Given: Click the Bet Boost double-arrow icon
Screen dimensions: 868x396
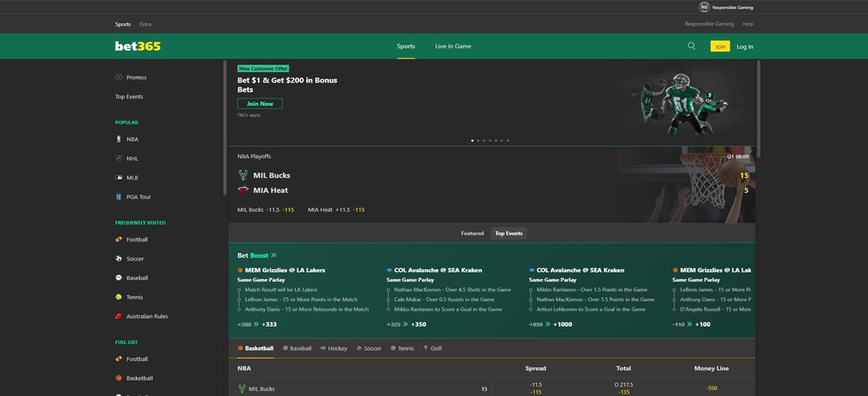Looking at the screenshot, I should pos(273,256).
